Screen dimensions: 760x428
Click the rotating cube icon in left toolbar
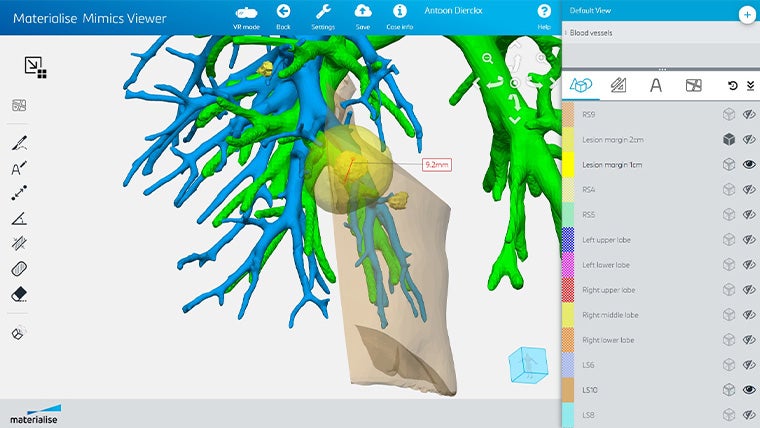pos(19,333)
